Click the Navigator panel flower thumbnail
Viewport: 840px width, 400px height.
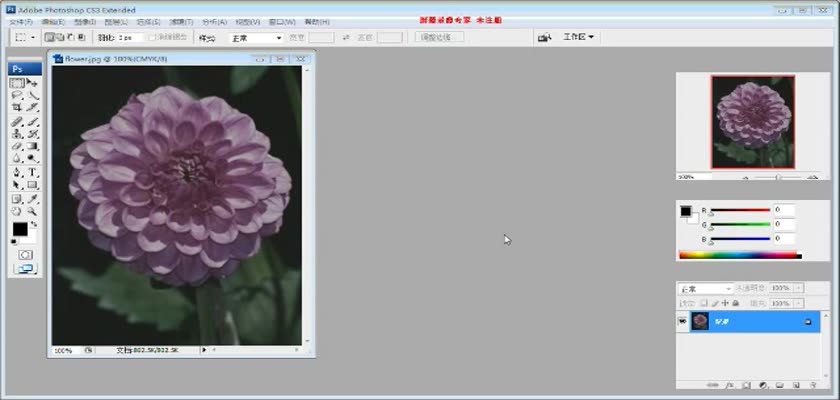(x=752, y=121)
